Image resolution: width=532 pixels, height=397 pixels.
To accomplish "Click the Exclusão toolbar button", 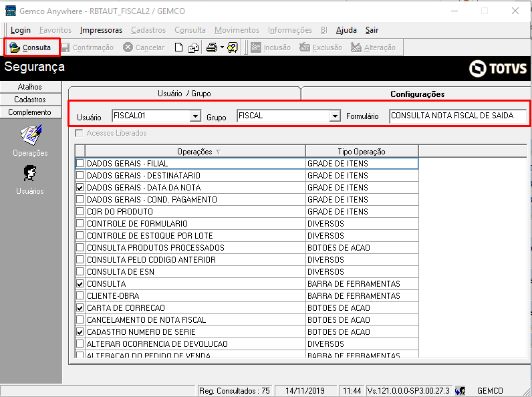I will click(321, 47).
